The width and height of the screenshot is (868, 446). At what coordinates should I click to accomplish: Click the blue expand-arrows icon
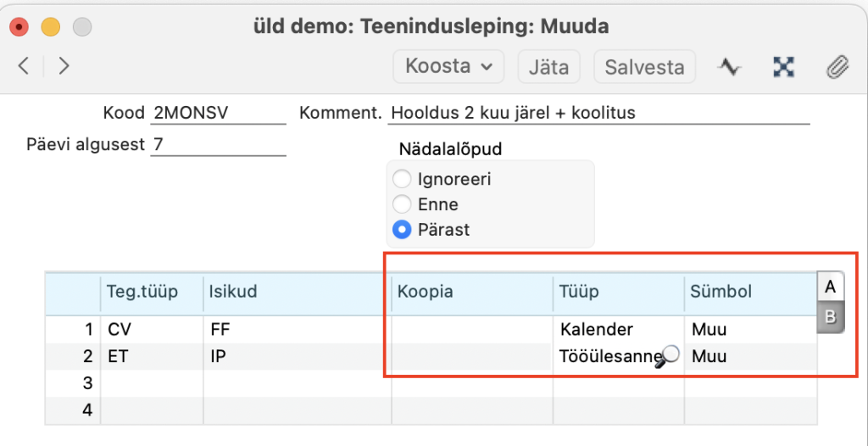click(783, 67)
